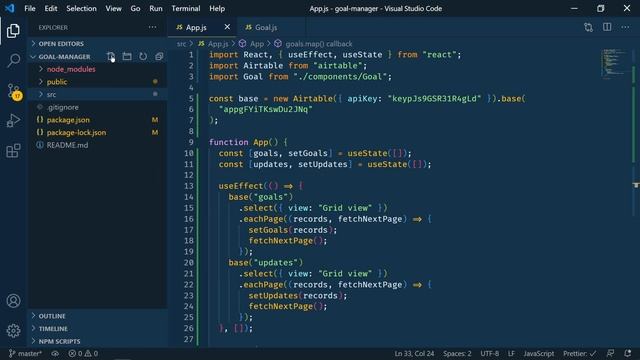Expand the OUTLINE section
This screenshot has width=640, height=360.
[x=98, y=316]
